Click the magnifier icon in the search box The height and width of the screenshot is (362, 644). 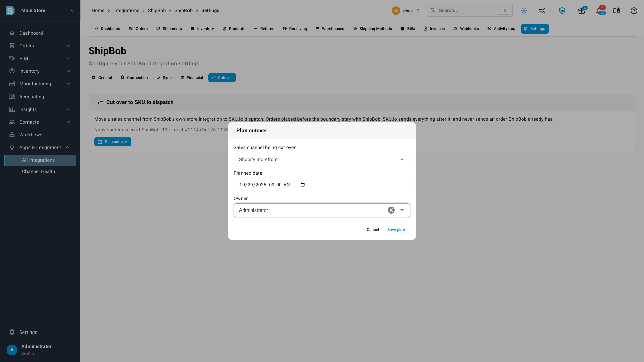coord(433,11)
